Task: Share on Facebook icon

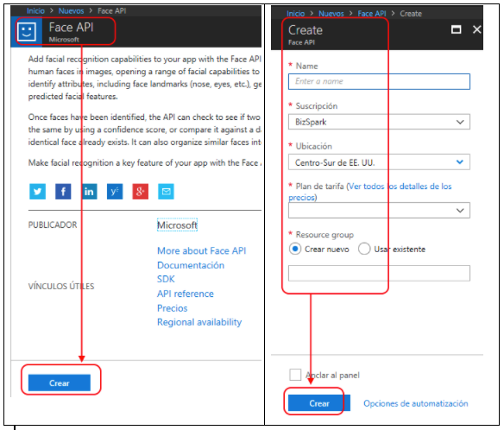Action: click(63, 192)
